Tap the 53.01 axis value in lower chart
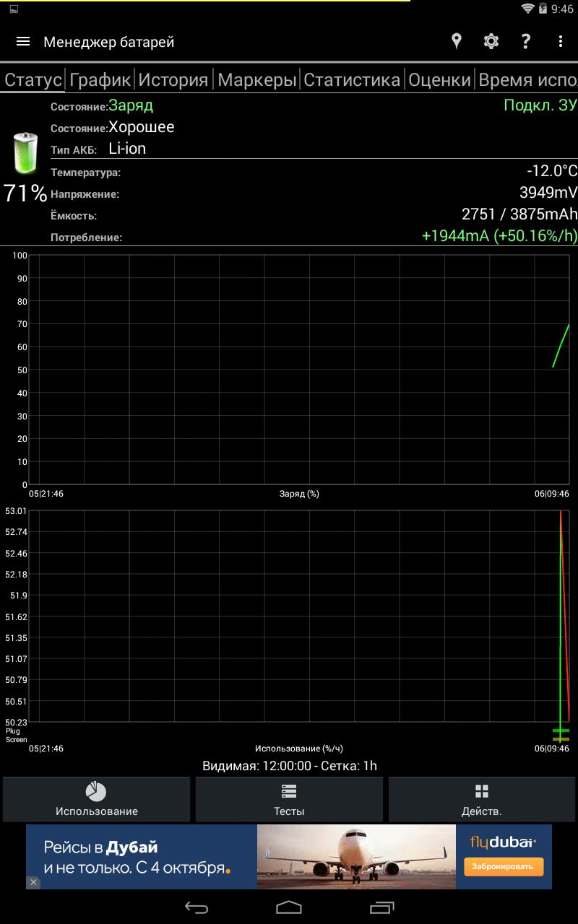The height and width of the screenshot is (924, 578). coord(16,511)
